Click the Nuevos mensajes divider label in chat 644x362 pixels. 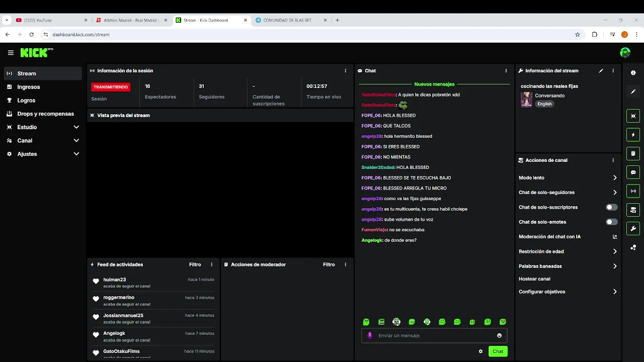point(434,84)
